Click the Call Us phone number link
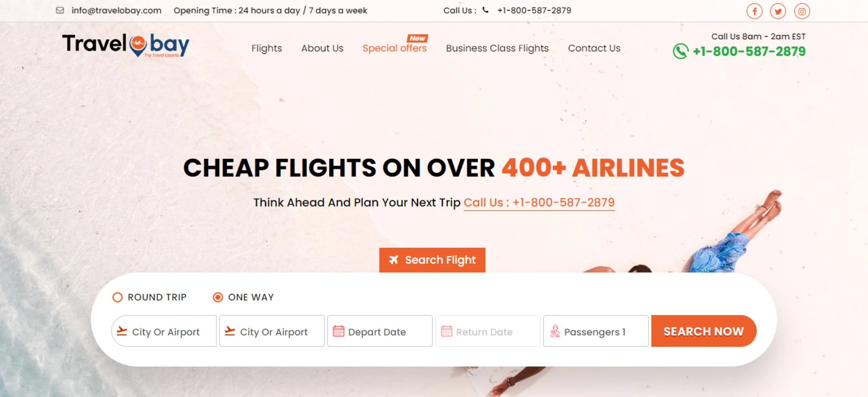Image resolution: width=868 pixels, height=397 pixels. [x=539, y=203]
